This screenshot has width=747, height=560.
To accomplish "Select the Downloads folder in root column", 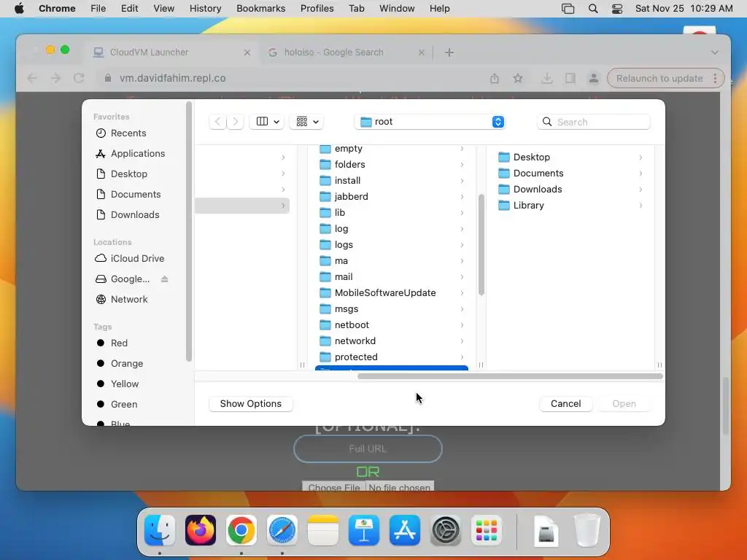I will point(570,189).
